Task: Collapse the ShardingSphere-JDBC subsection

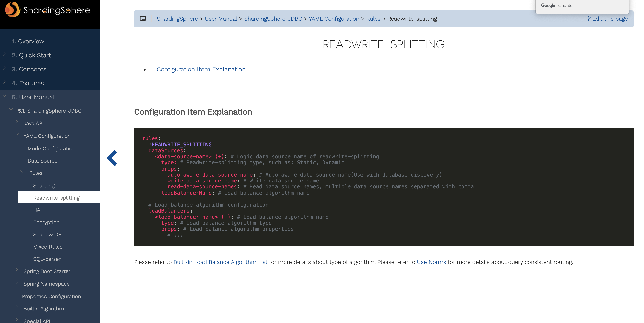Action: tap(11, 109)
